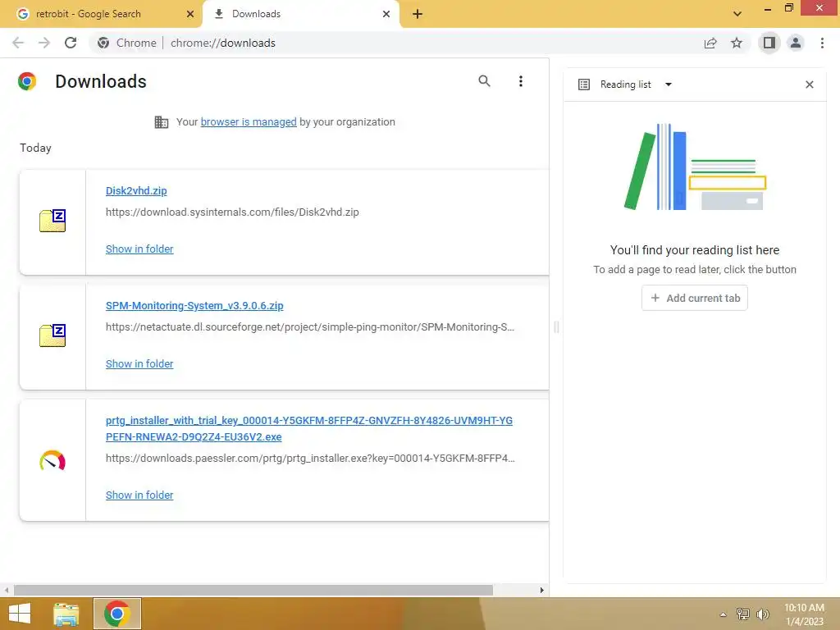The height and width of the screenshot is (630, 840).
Task: Click the PRTG installer gauge icon
Action: [52, 461]
